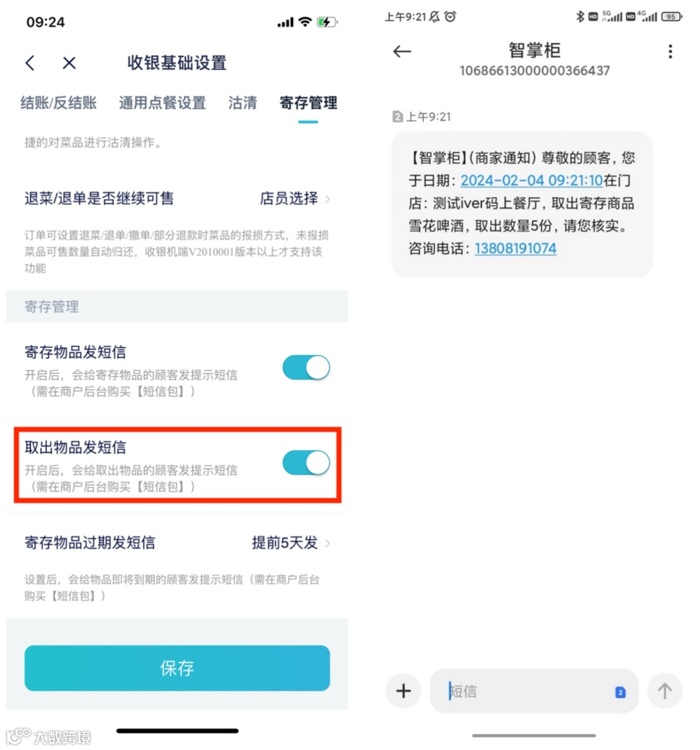Image resolution: width=700 pixels, height=750 pixels.
Task: Tap the Bluetooth status bar icon
Action: [x=579, y=17]
